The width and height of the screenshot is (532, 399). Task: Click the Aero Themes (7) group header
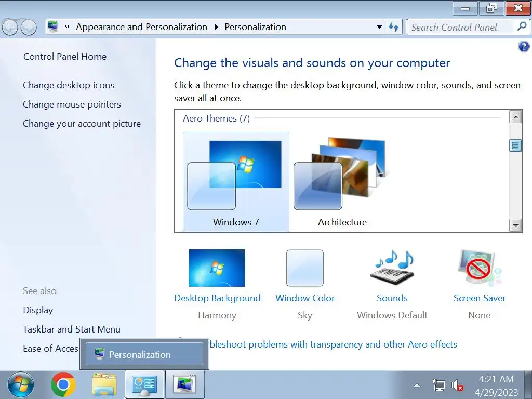[x=217, y=118]
